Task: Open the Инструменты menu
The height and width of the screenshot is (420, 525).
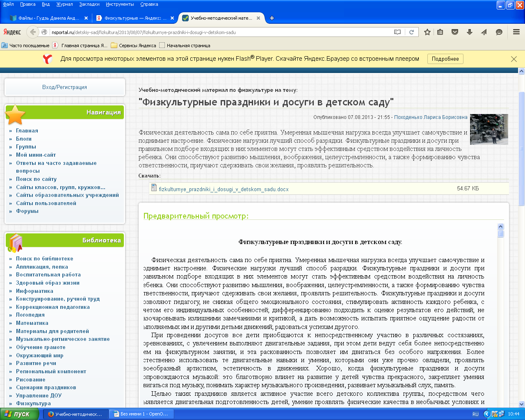Action: click(x=120, y=4)
